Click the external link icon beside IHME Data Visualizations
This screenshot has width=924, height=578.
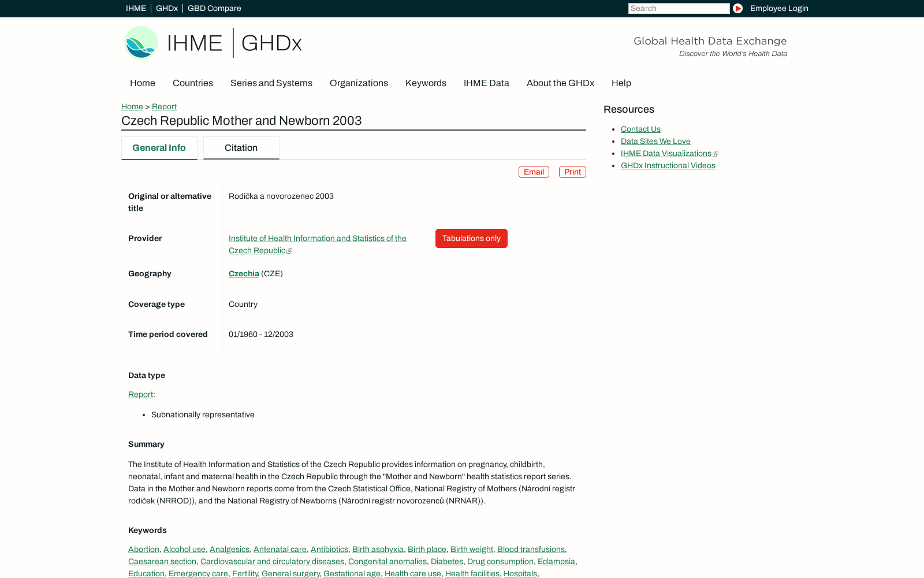[716, 154]
